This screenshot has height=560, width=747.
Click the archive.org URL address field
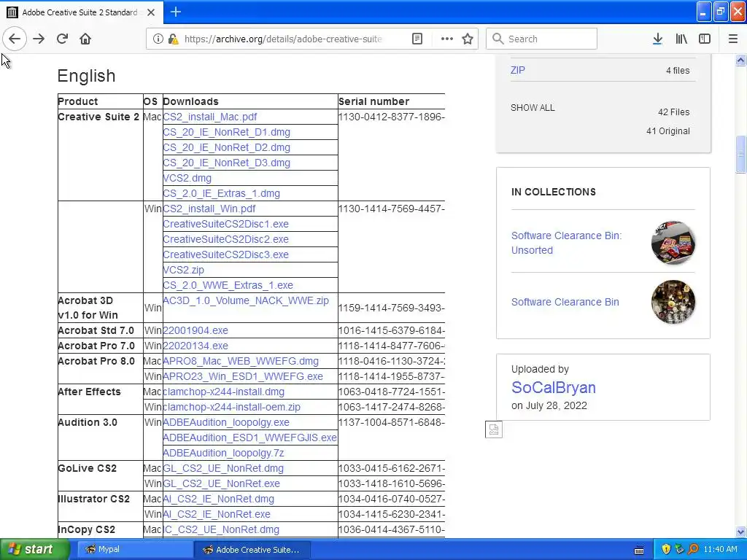click(283, 39)
